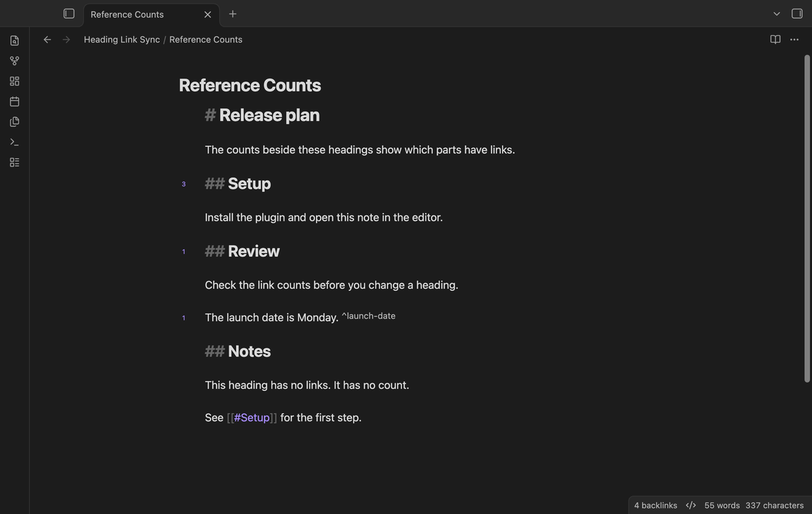
Task: Open daily note calendar icon
Action: (14, 101)
